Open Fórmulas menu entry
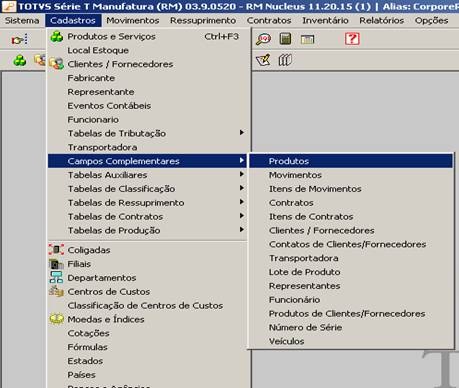Viewport: 459px width, 388px height. point(147,347)
